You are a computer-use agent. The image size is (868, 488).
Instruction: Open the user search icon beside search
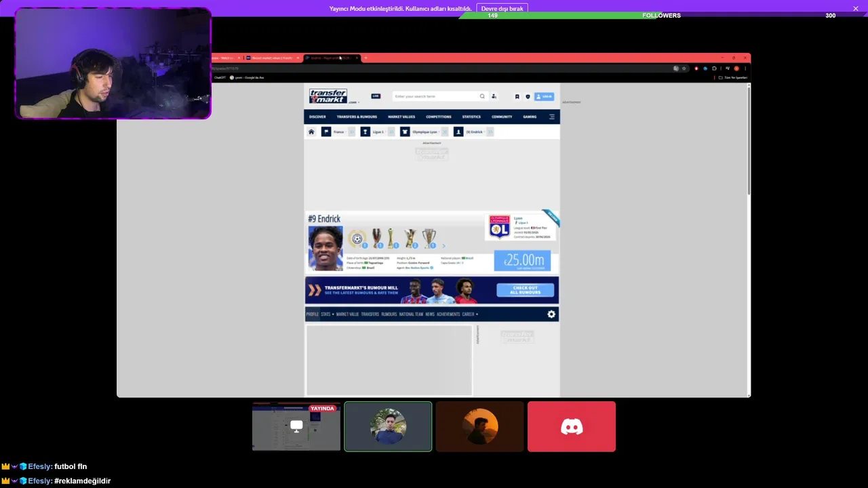coord(494,96)
